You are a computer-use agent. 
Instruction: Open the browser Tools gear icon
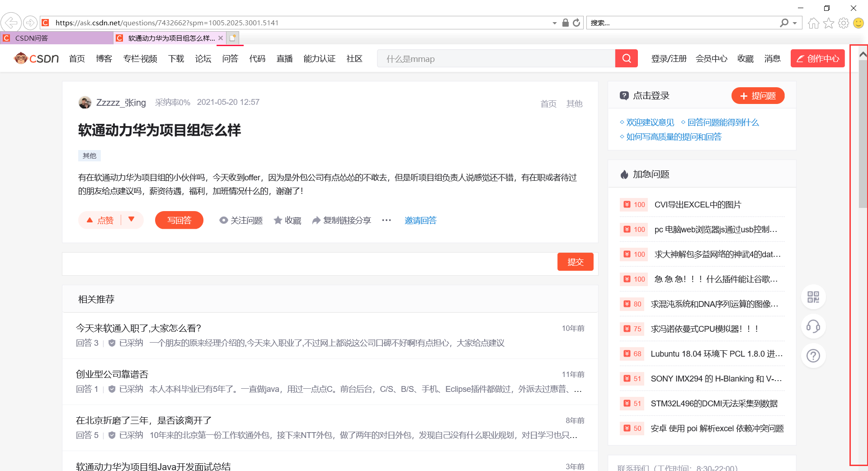844,23
